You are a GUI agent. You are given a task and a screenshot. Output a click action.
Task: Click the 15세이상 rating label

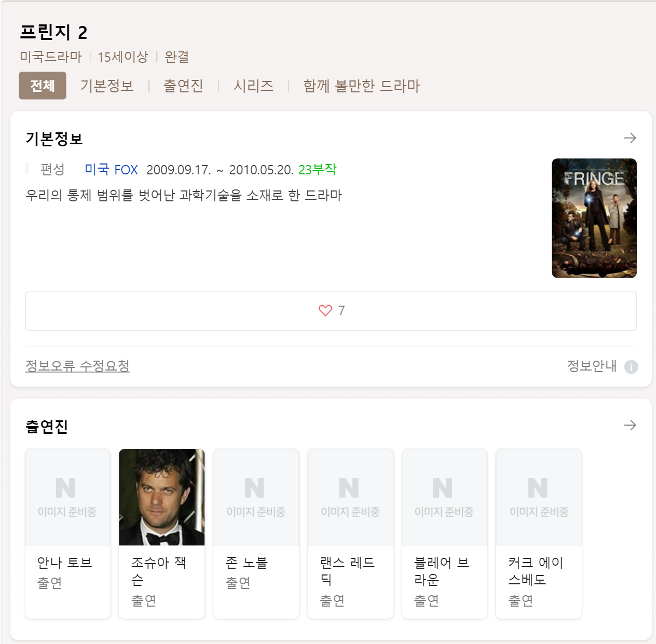pyautogui.click(x=123, y=57)
